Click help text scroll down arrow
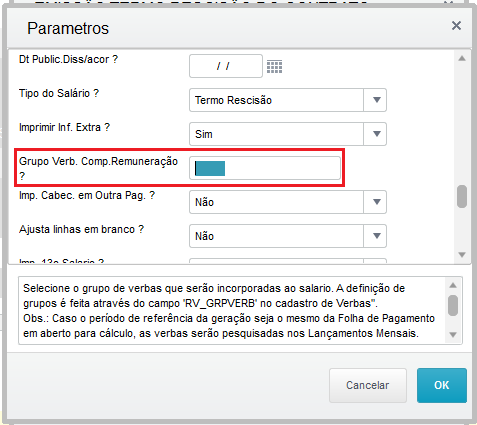 453,335
